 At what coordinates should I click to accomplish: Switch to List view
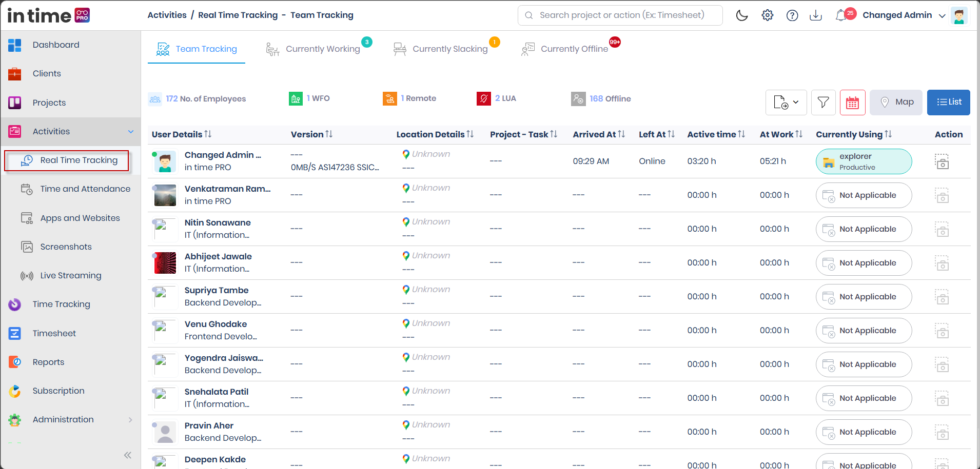pyautogui.click(x=949, y=103)
